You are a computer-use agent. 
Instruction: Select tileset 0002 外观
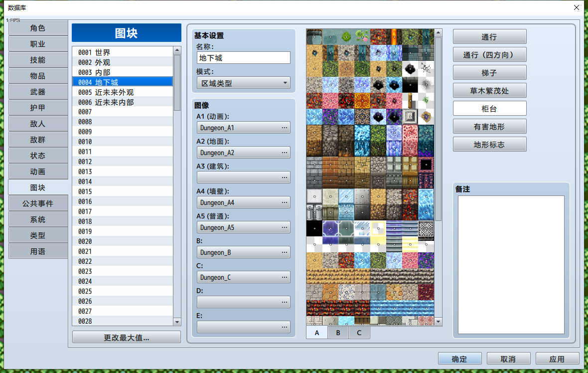point(122,62)
